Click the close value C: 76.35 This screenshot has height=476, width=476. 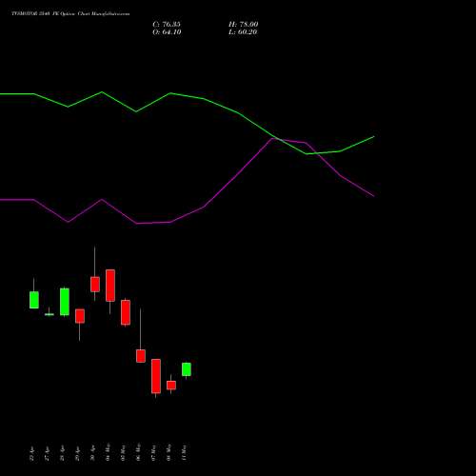coord(167,24)
